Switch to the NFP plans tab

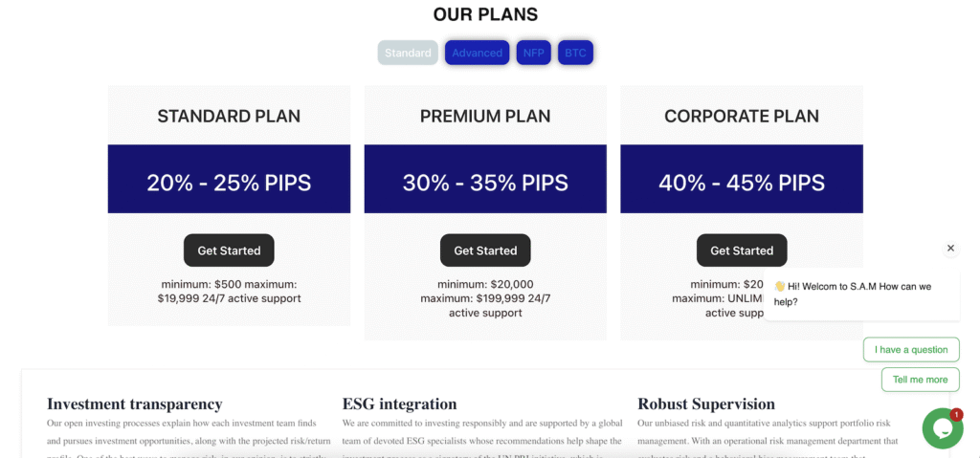coord(534,54)
